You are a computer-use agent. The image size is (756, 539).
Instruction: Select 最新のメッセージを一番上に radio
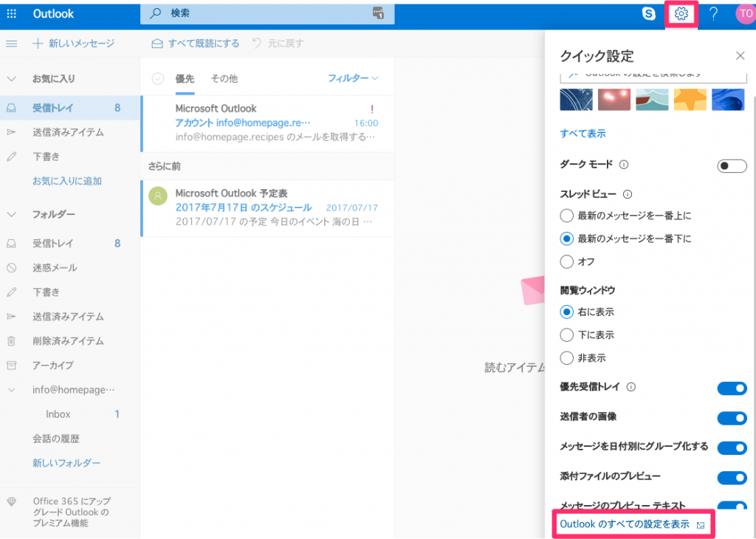tap(566, 216)
